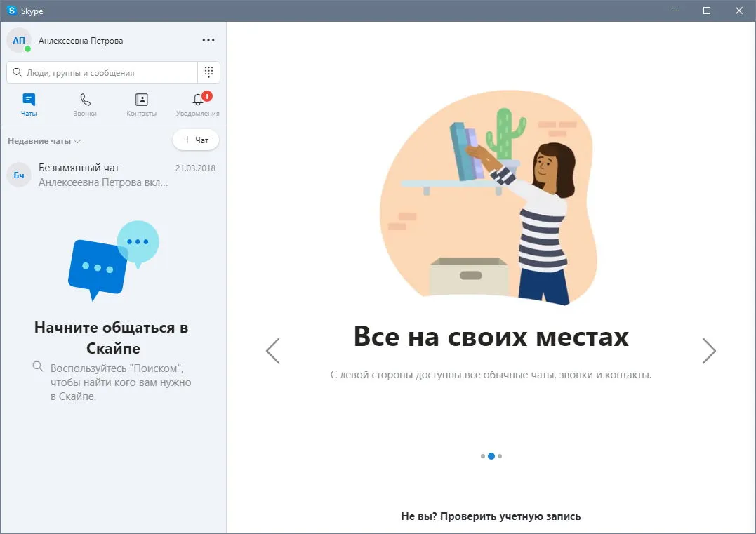Open the dial pad grid icon
The width and height of the screenshot is (756, 534).
point(208,72)
